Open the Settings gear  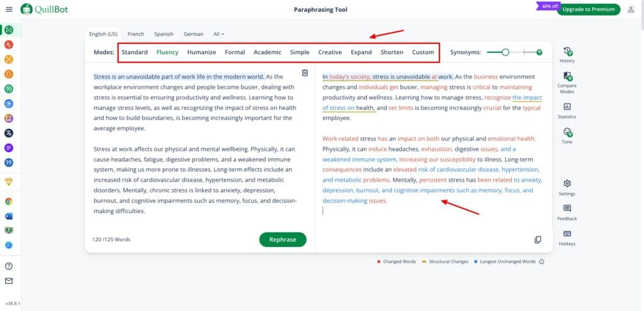[x=567, y=187]
